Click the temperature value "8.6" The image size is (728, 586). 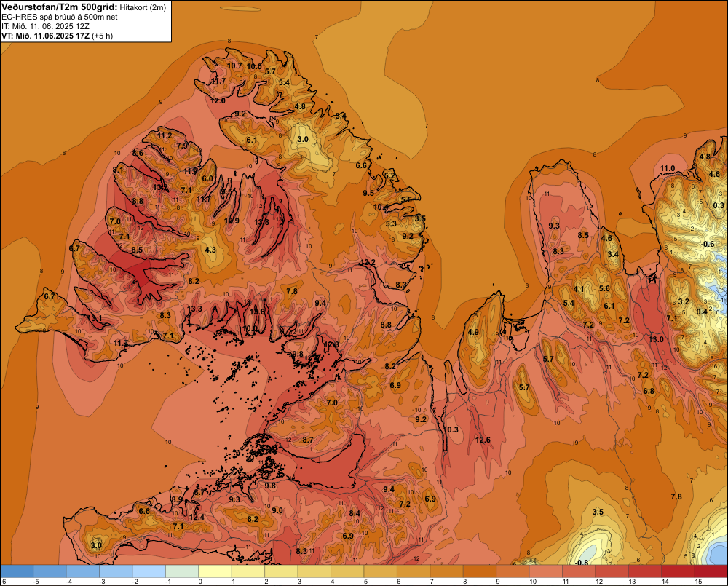coord(138,153)
